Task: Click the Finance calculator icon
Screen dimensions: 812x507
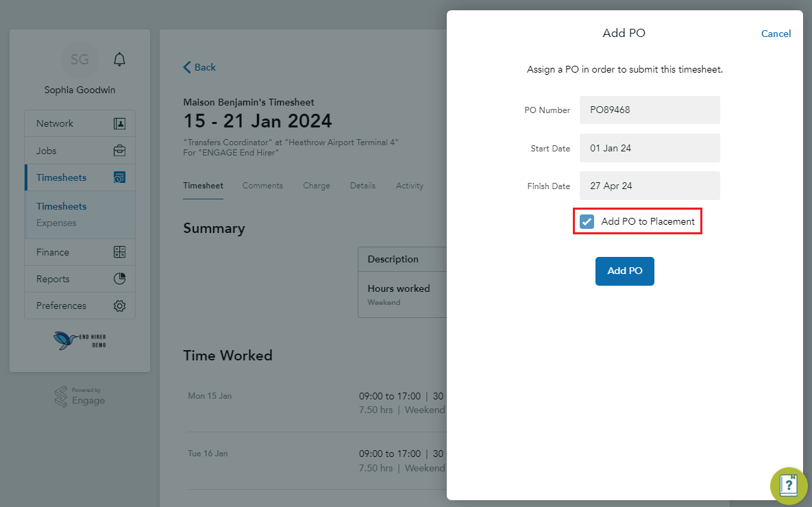Action: click(x=119, y=252)
